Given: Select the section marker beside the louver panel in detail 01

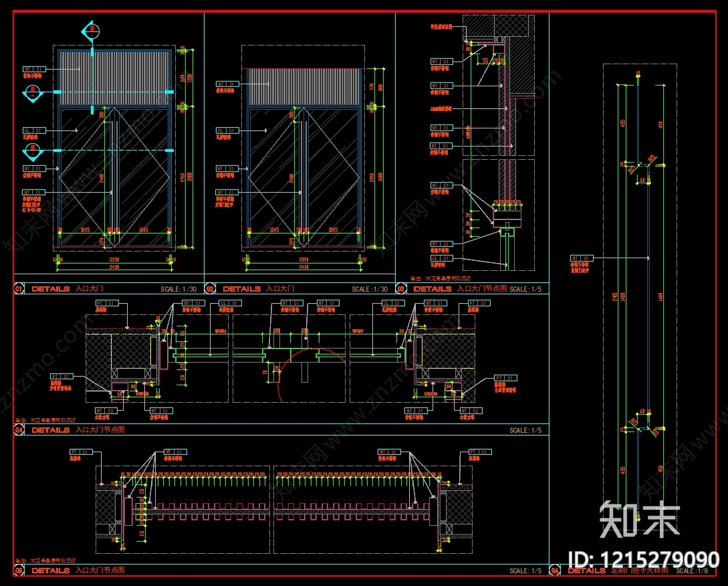Looking at the screenshot, I should point(33,93).
